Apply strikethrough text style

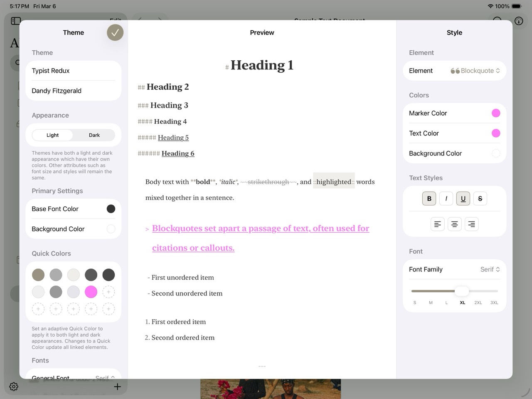pyautogui.click(x=480, y=198)
